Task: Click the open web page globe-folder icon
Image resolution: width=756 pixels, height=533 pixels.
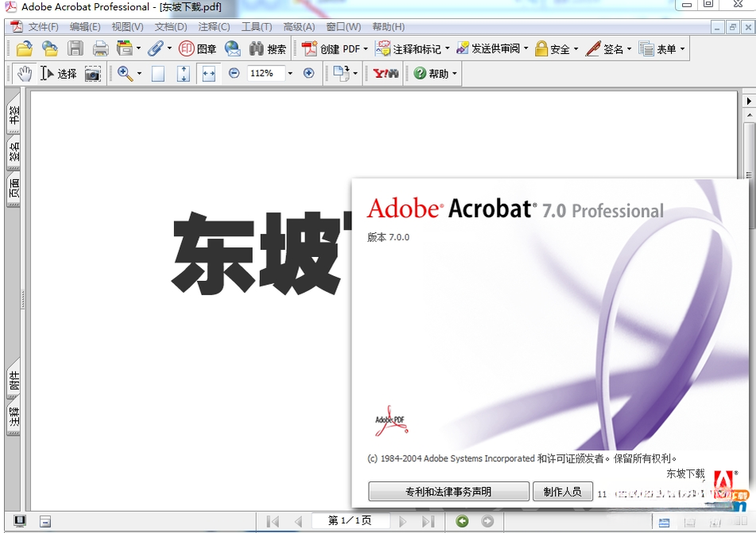Action: pos(49,49)
